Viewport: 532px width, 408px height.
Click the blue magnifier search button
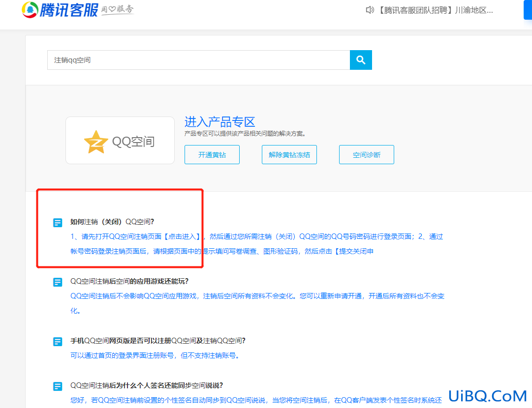(x=361, y=60)
